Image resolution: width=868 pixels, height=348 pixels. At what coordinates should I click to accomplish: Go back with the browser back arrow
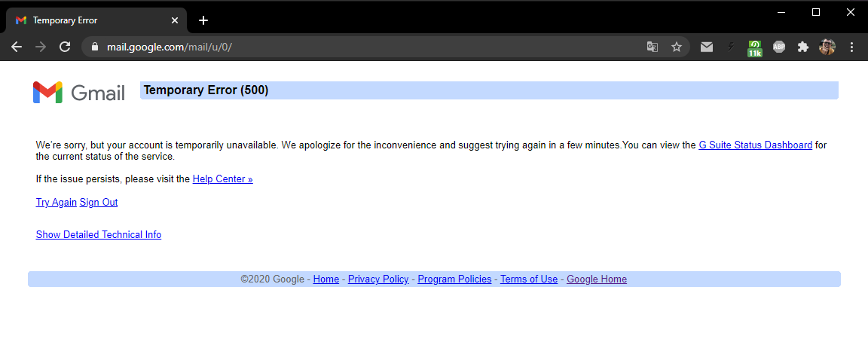[17, 47]
